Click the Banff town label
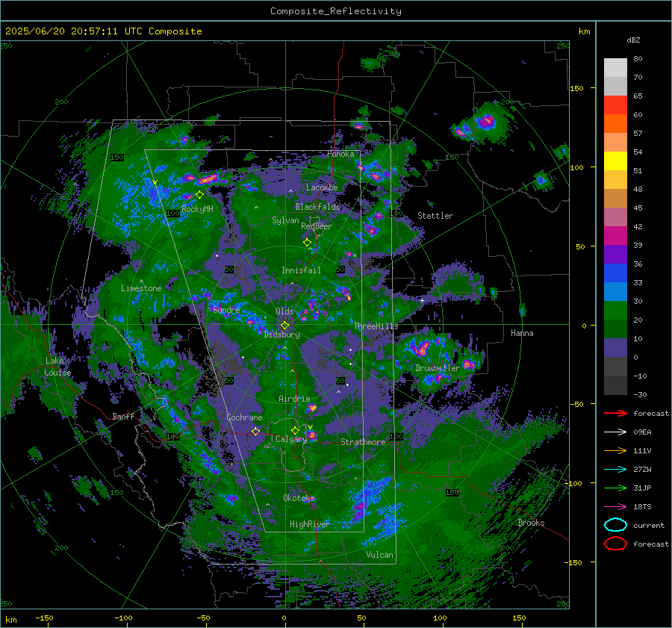 123,416
